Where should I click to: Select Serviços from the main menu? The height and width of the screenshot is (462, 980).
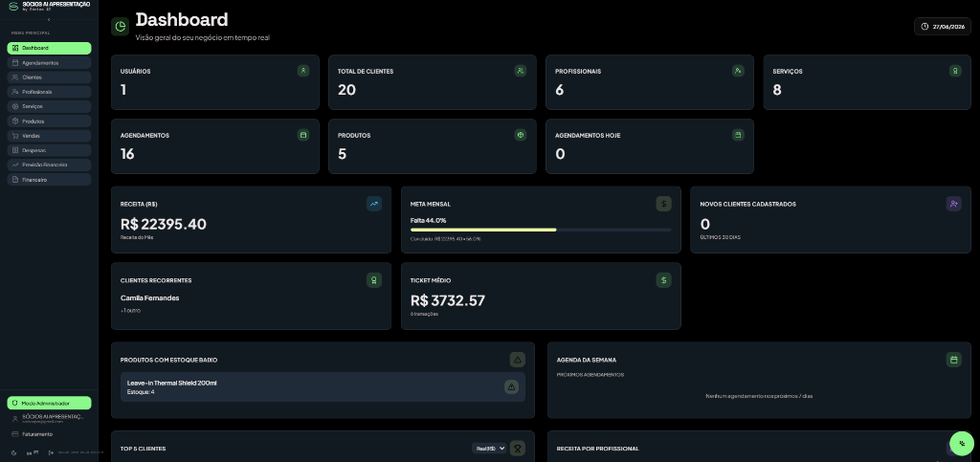coord(49,107)
